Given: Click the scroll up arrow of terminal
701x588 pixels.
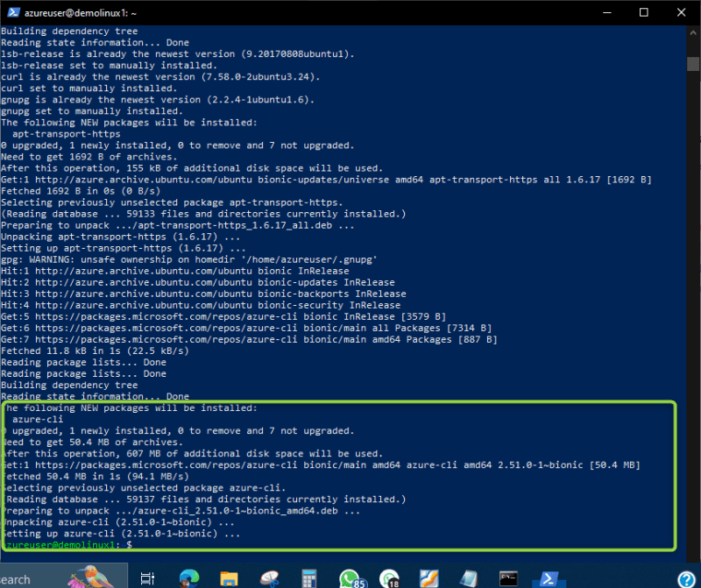Looking at the screenshot, I should click(x=693, y=32).
